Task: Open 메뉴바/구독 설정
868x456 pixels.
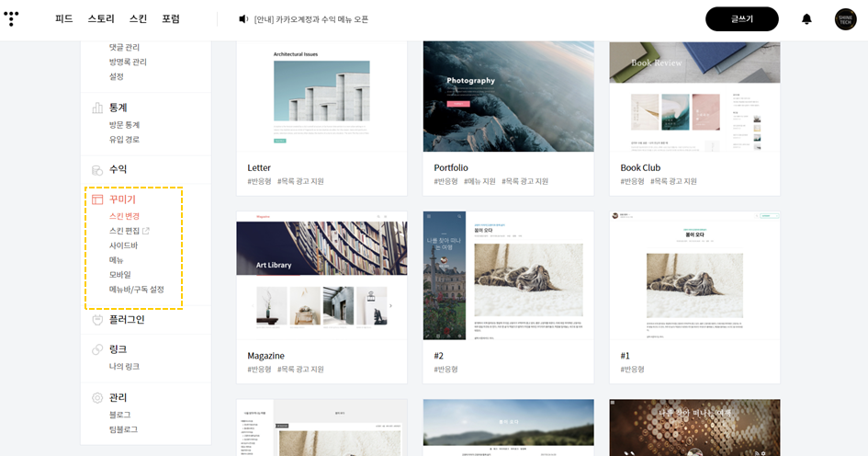Action: pos(136,290)
